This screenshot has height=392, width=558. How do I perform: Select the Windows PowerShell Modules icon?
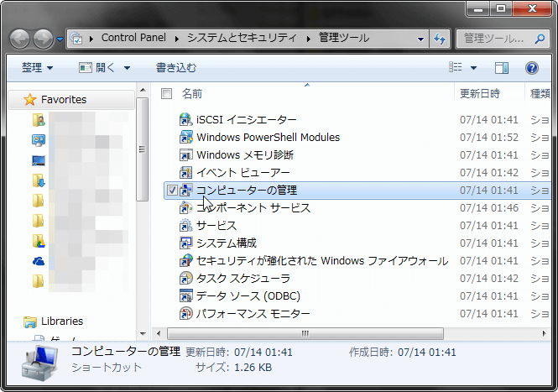pos(185,137)
